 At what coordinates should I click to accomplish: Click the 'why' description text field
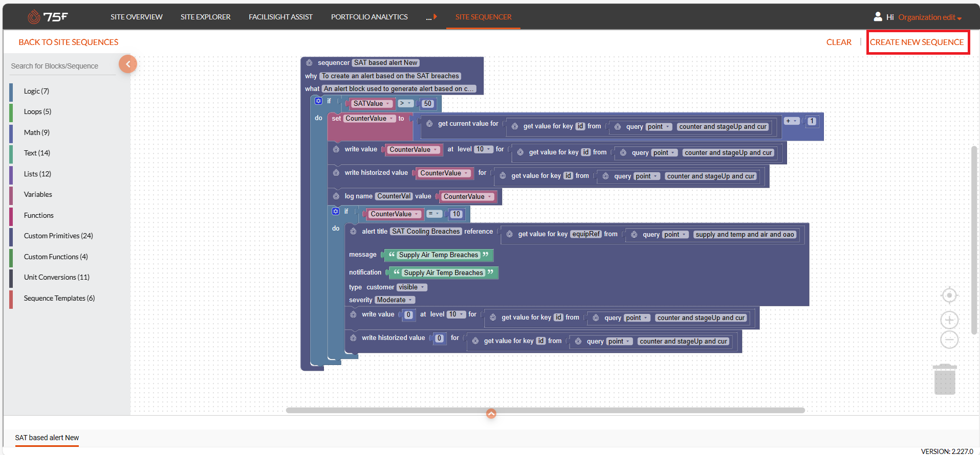[x=390, y=76]
